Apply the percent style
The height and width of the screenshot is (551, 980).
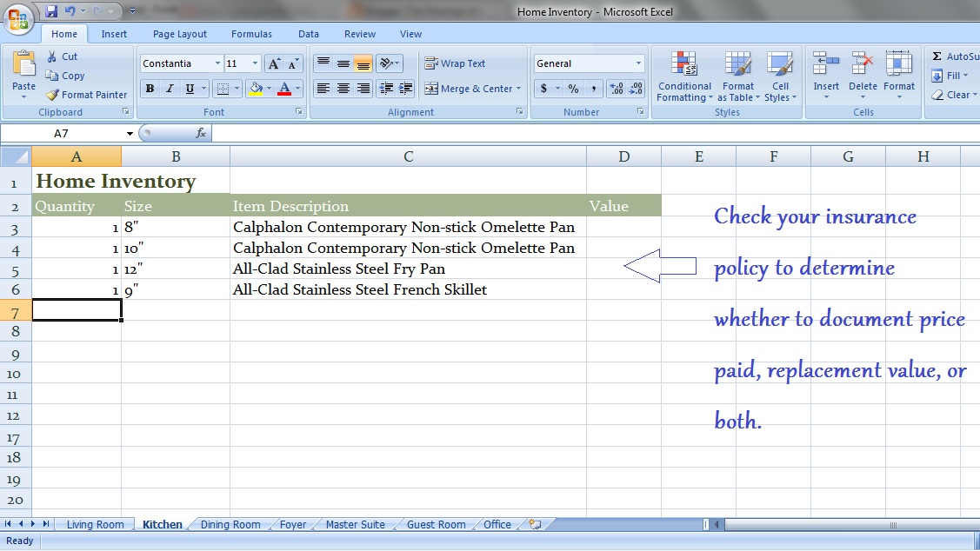point(573,89)
